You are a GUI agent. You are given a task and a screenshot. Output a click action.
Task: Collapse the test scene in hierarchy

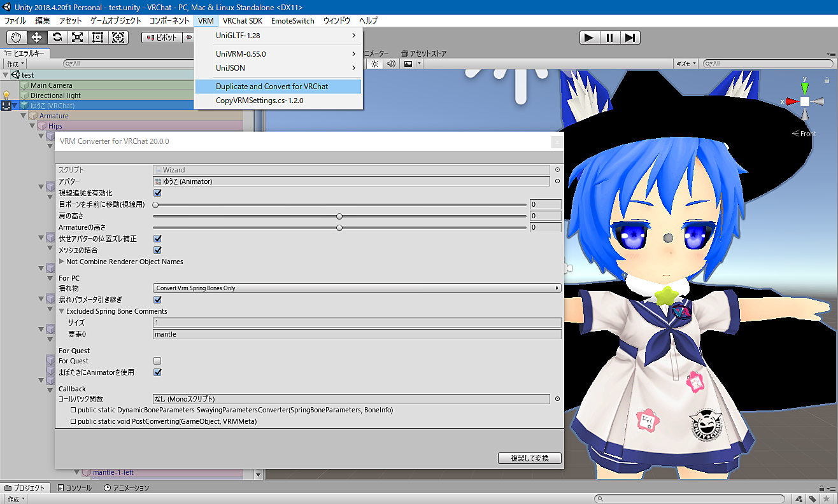(6, 75)
